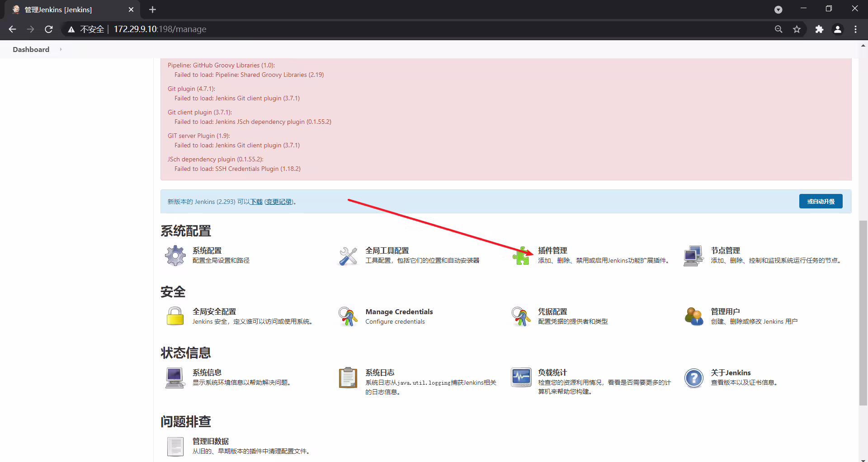This screenshot has height=462, width=868.
Task: Open the 变更记录 changelog link
Action: (279, 202)
